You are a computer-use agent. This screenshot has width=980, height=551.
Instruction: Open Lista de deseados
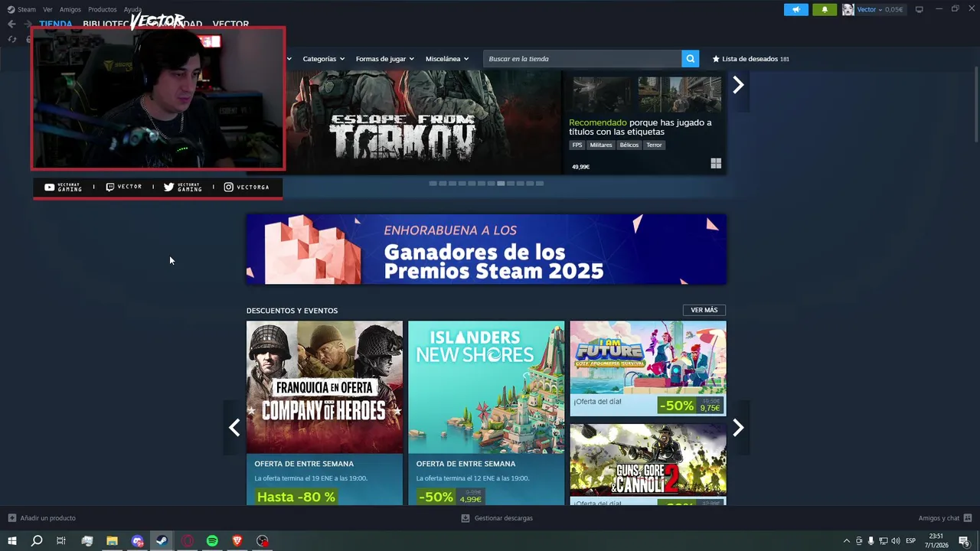point(750,59)
